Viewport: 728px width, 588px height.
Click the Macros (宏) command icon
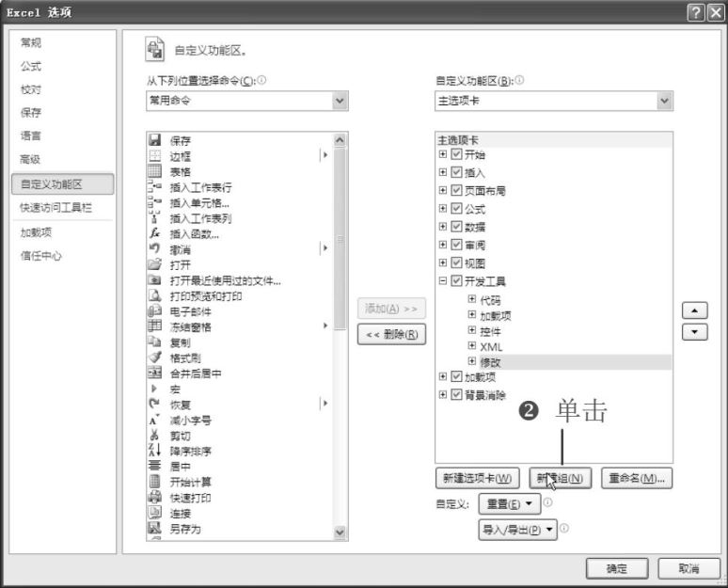(154, 389)
